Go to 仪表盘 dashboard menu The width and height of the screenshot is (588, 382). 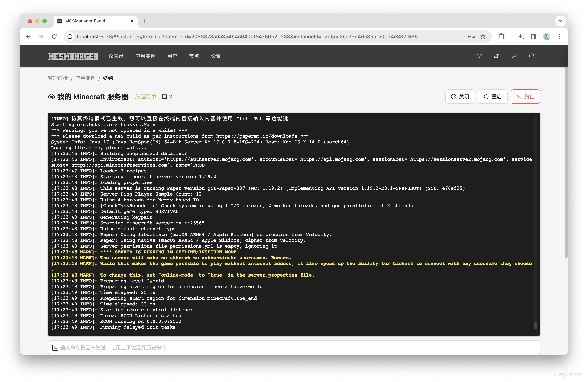tap(116, 56)
